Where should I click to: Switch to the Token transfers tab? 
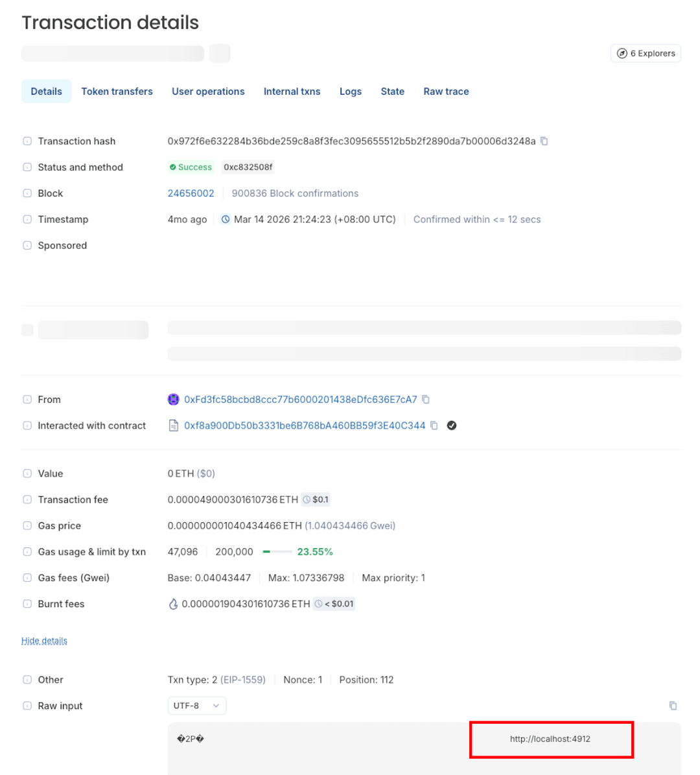click(x=117, y=91)
